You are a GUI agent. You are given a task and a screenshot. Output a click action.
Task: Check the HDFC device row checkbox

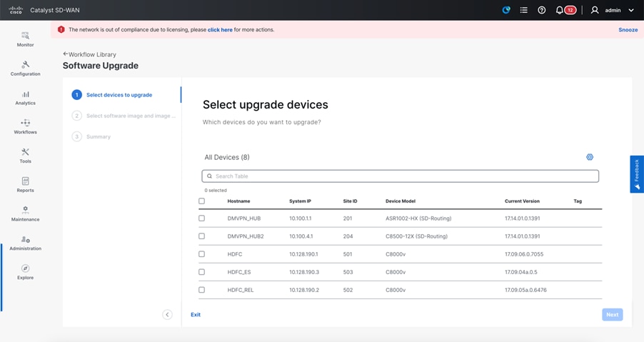(201, 253)
